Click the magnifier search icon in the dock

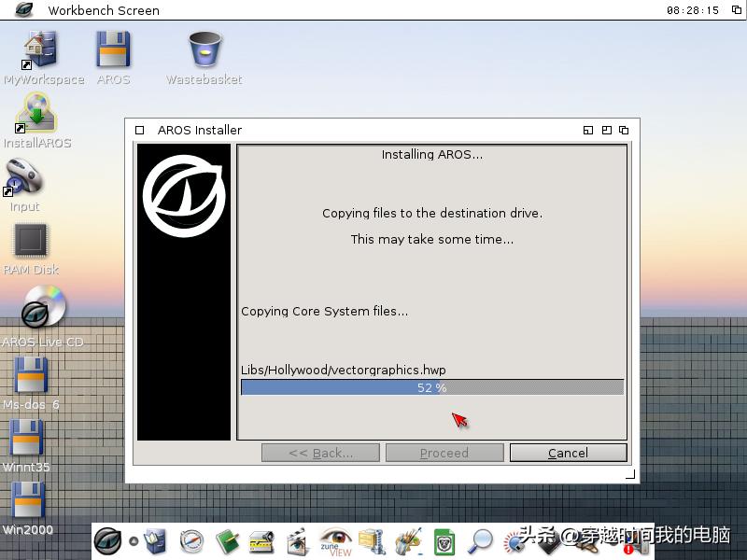point(483,543)
